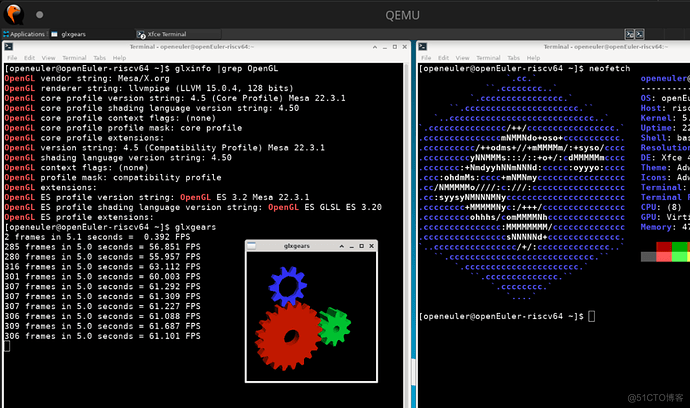
Task: Open File menu in left terminal
Action: pyautogui.click(x=11, y=57)
